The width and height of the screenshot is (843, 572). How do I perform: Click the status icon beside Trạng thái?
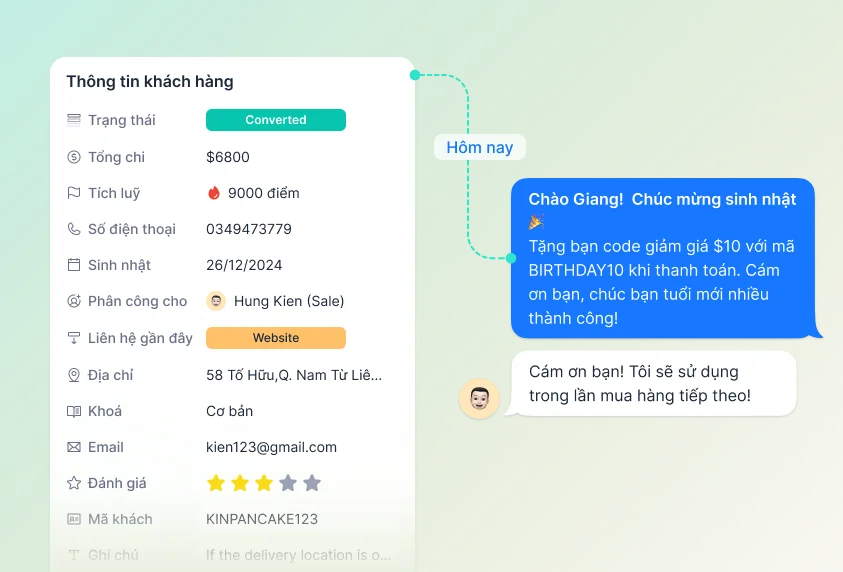74,120
